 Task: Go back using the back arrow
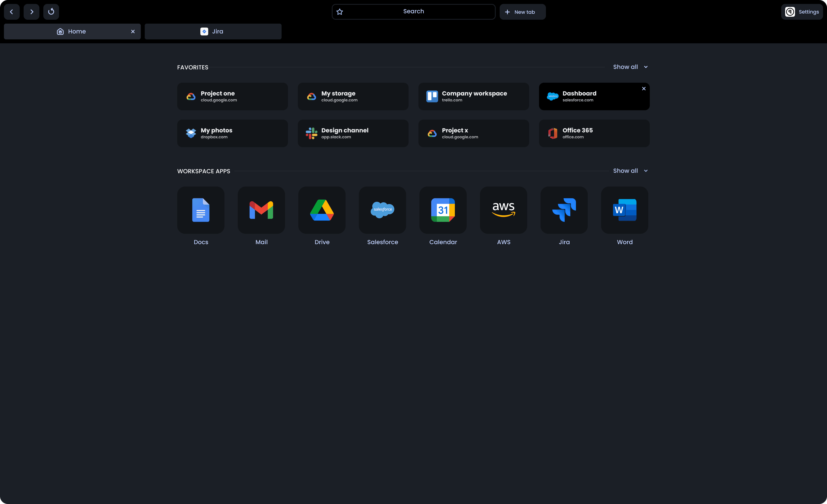point(12,12)
